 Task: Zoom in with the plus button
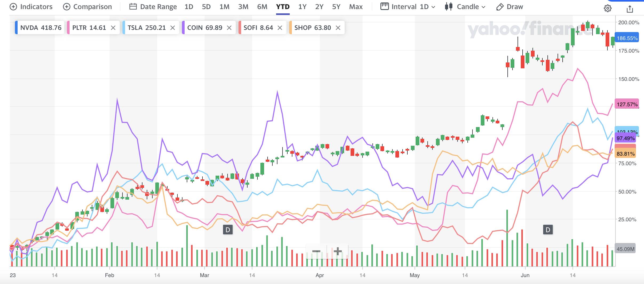click(337, 251)
